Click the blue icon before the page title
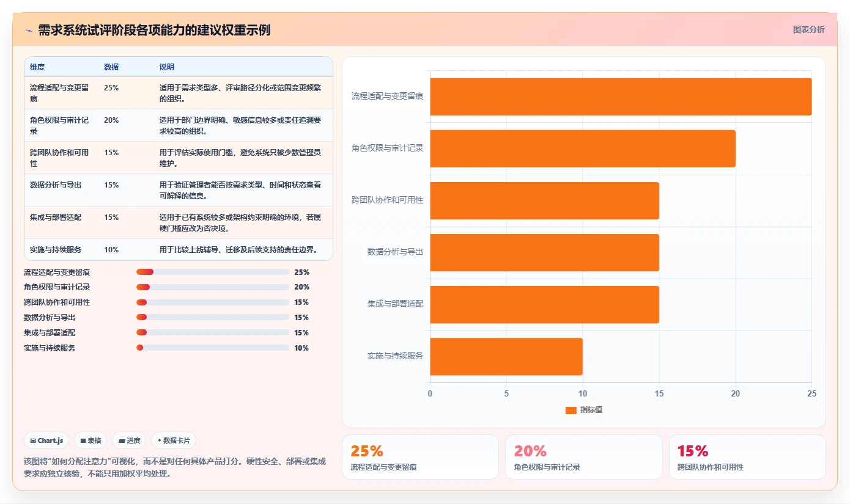The image size is (850, 504). click(x=29, y=30)
